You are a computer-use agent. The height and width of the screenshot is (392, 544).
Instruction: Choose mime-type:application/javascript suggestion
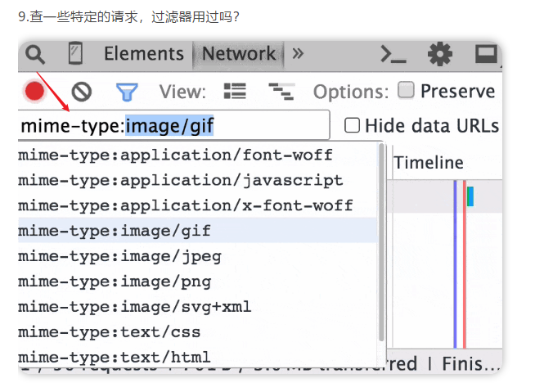[x=197, y=180]
